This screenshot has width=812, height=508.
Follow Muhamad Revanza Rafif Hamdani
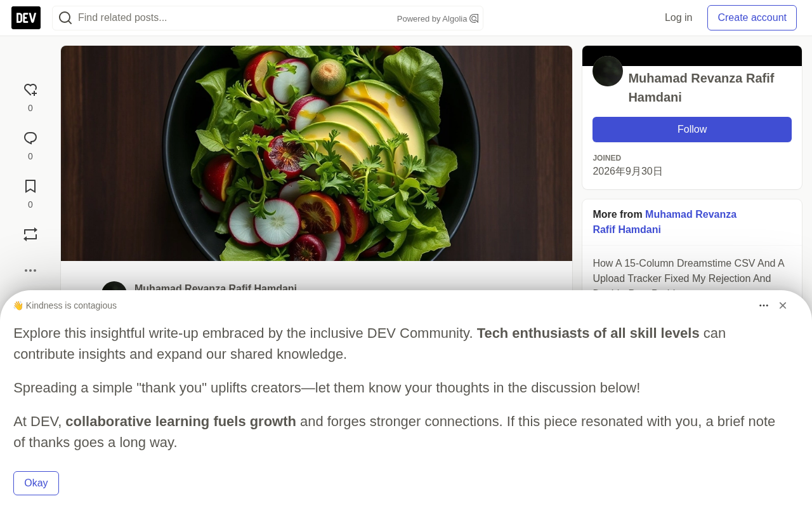pos(692,130)
